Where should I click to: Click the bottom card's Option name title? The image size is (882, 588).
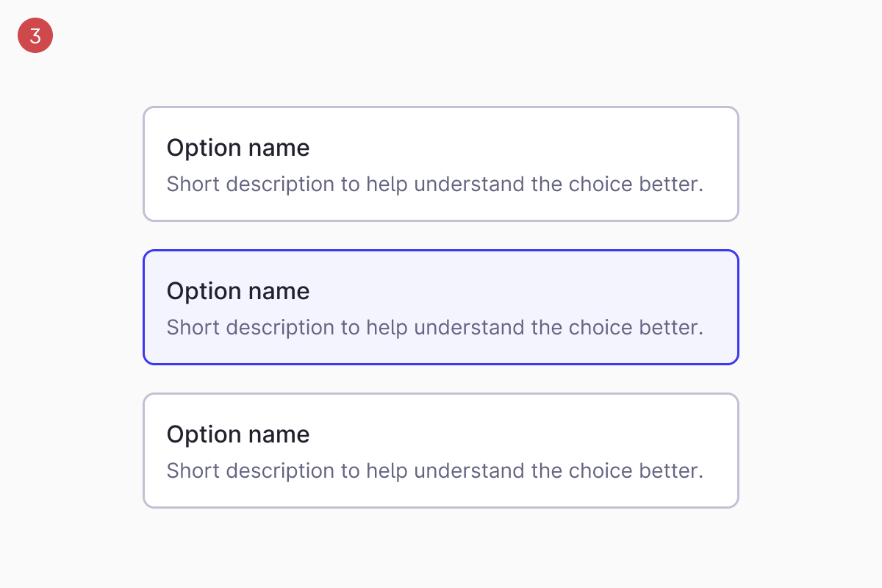238,434
